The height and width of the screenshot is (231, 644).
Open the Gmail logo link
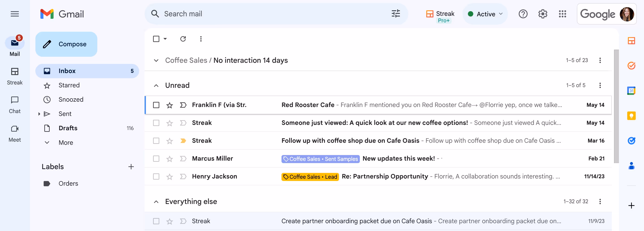click(x=62, y=14)
